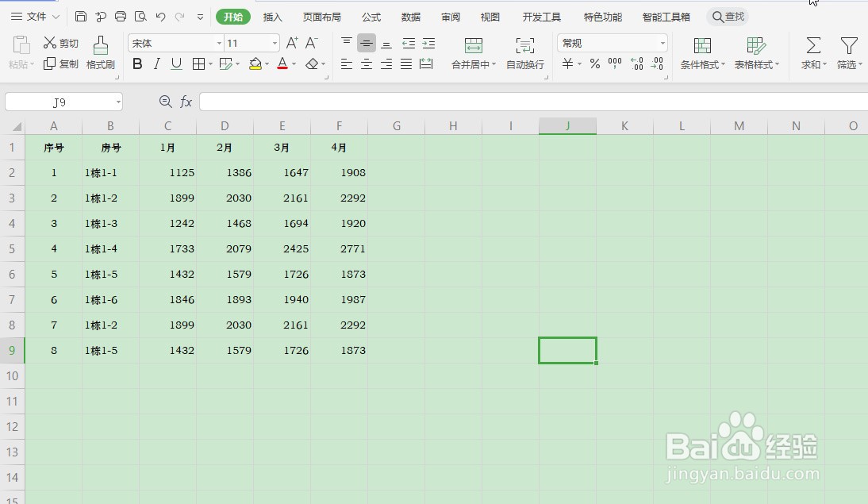Screen dimensions: 868x504
Task: Select the Format Painter (格式刷)
Action: coord(101,53)
